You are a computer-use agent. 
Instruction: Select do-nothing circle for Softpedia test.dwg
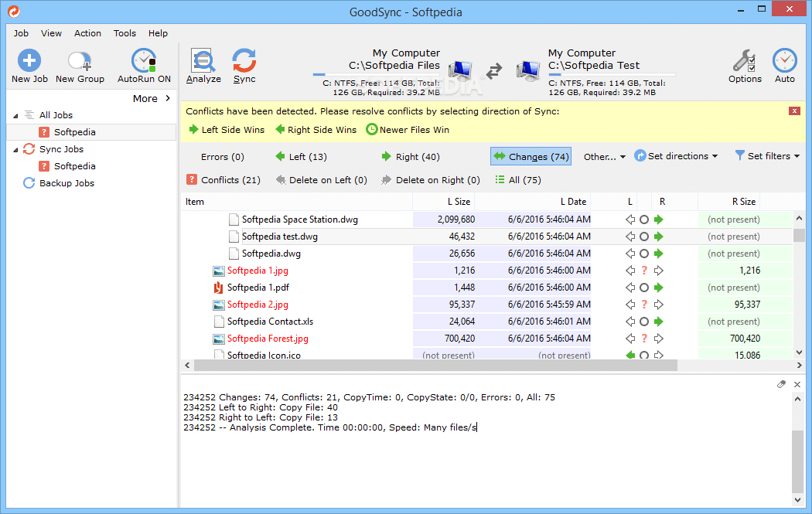tap(644, 237)
